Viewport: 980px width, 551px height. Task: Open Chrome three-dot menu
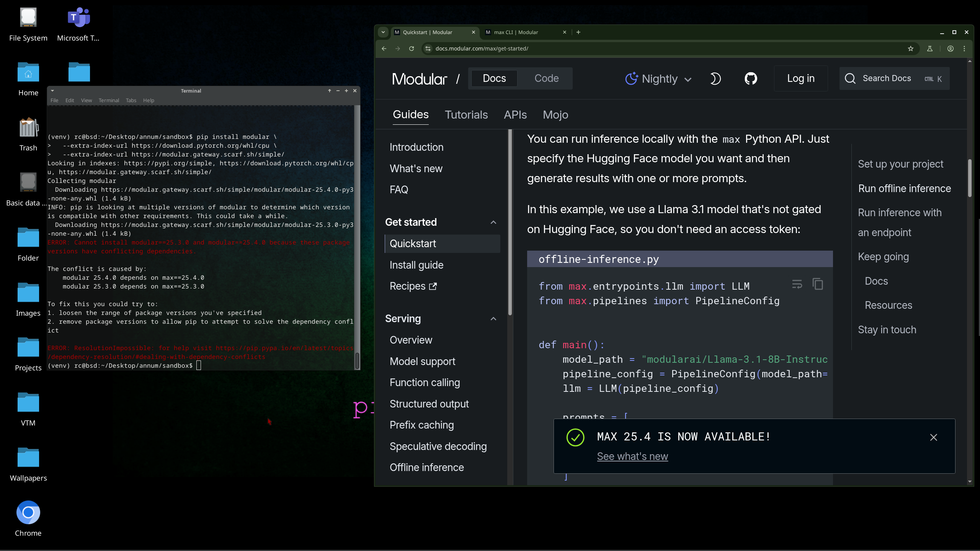point(964,49)
